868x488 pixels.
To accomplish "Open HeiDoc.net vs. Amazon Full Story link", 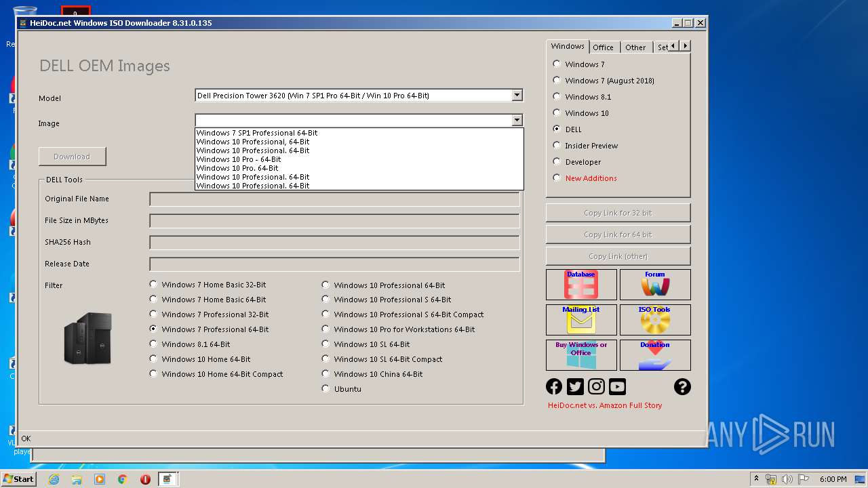I will pos(605,405).
